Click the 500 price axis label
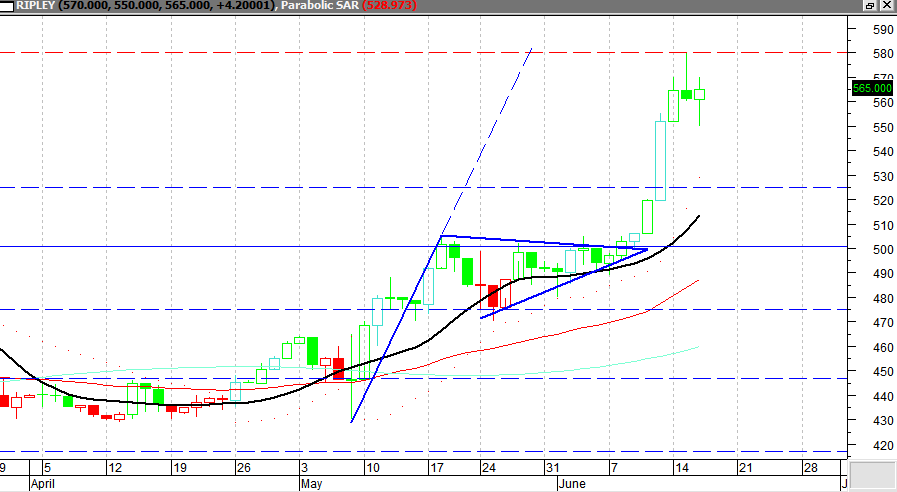The width and height of the screenshot is (897, 492). pos(883,249)
